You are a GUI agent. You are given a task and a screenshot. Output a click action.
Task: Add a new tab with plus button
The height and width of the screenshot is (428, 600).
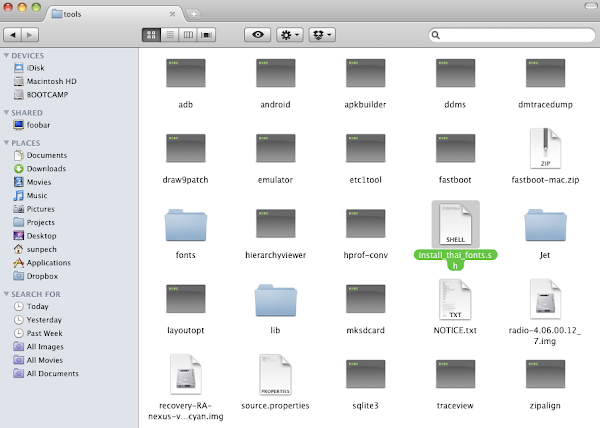(194, 15)
